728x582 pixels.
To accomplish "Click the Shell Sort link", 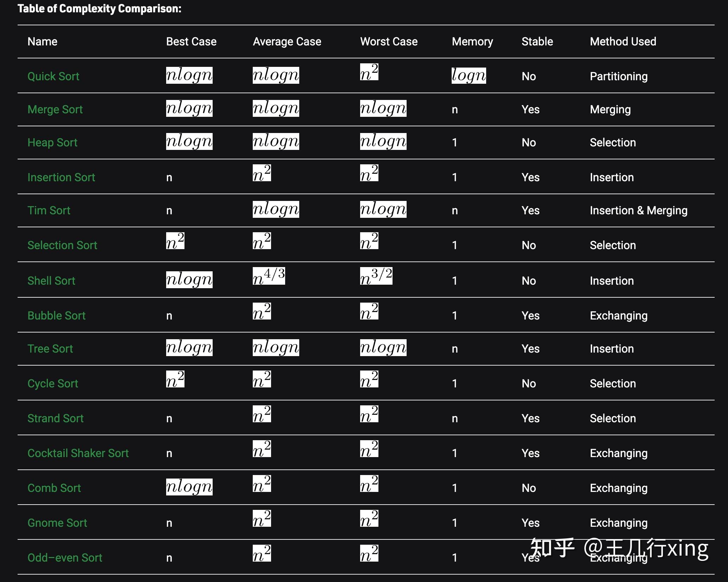I will [x=51, y=281].
